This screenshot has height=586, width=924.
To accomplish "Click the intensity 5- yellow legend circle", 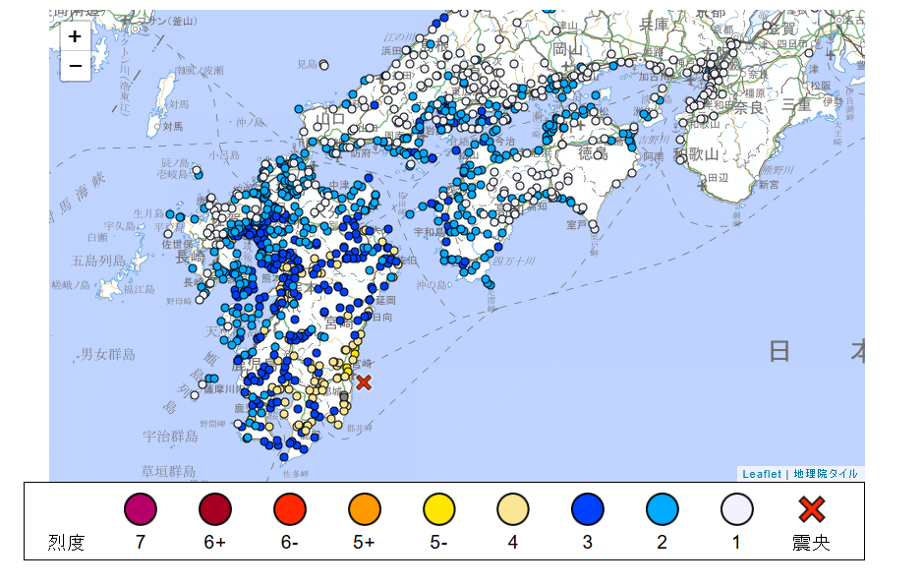I will coord(439,509).
